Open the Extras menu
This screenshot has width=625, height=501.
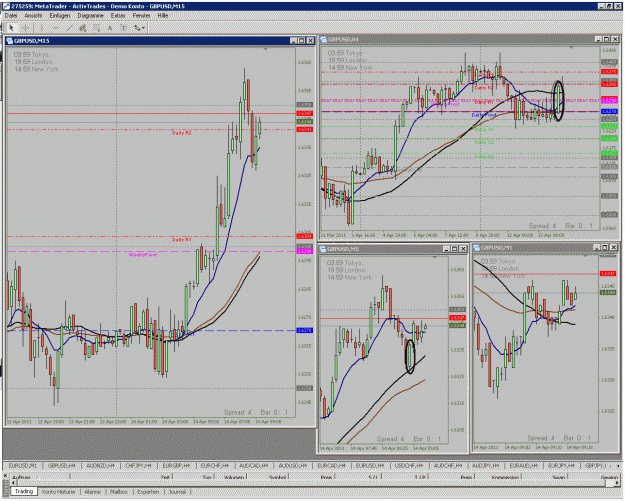click(118, 16)
